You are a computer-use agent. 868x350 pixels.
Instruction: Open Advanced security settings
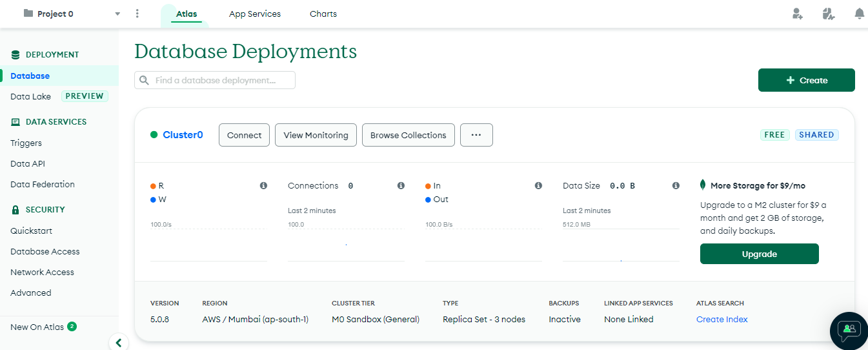31,293
